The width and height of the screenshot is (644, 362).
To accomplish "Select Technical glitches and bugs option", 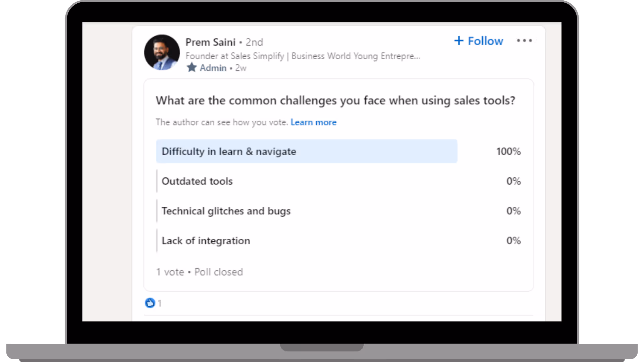I will (x=226, y=211).
